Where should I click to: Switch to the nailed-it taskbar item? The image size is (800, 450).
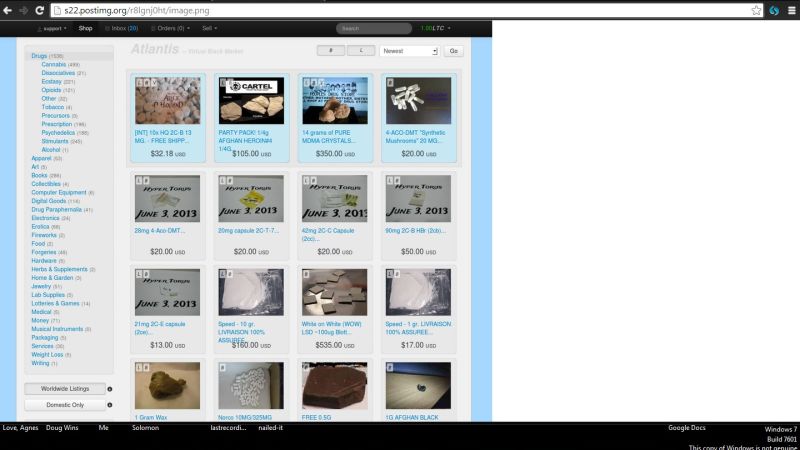point(270,428)
